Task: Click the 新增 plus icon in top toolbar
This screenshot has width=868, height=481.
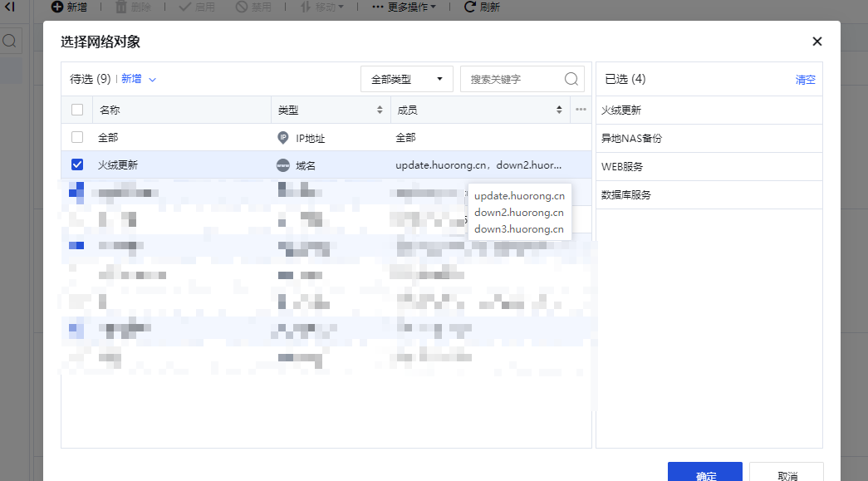Action: point(57,7)
